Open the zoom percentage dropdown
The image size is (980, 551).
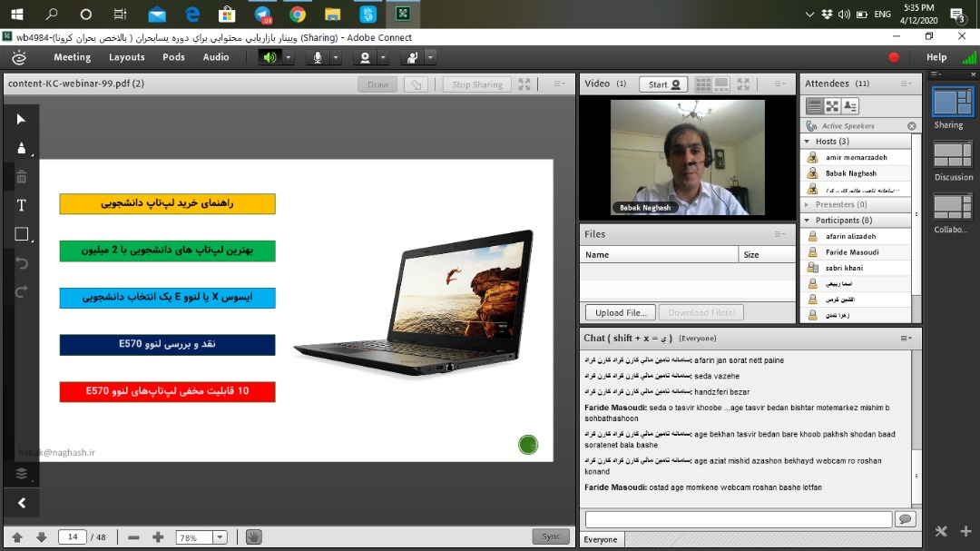(220, 537)
